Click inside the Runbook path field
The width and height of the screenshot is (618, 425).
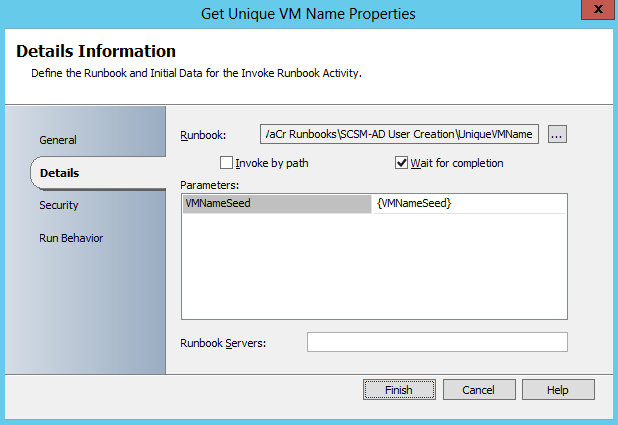coord(399,134)
